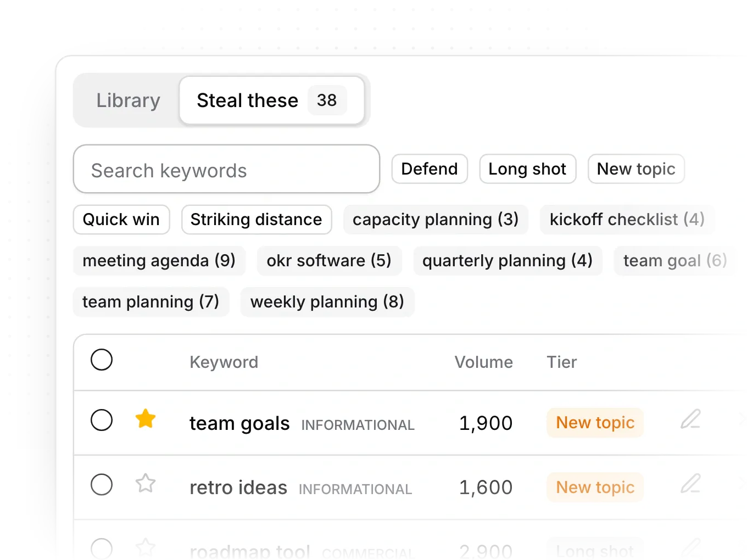
Task: Filter by meeting agenda (9) cluster
Action: tap(159, 261)
